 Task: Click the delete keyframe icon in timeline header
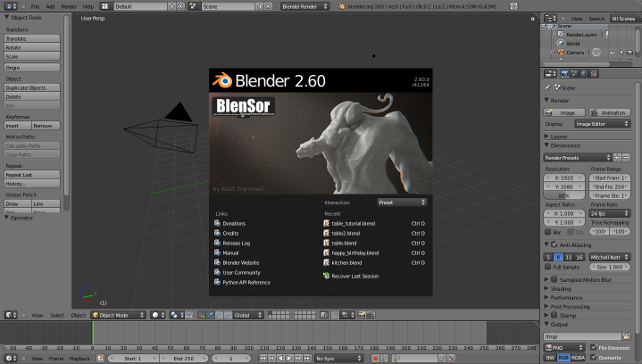coord(452,359)
